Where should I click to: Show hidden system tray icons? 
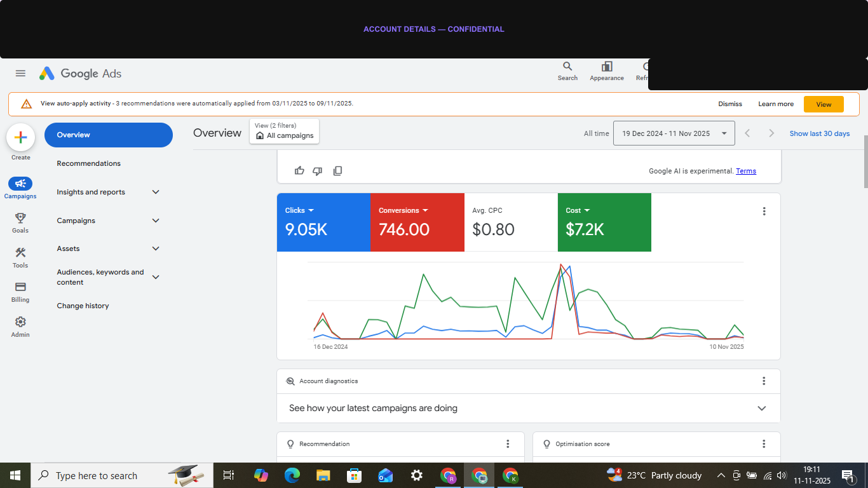pos(721,475)
